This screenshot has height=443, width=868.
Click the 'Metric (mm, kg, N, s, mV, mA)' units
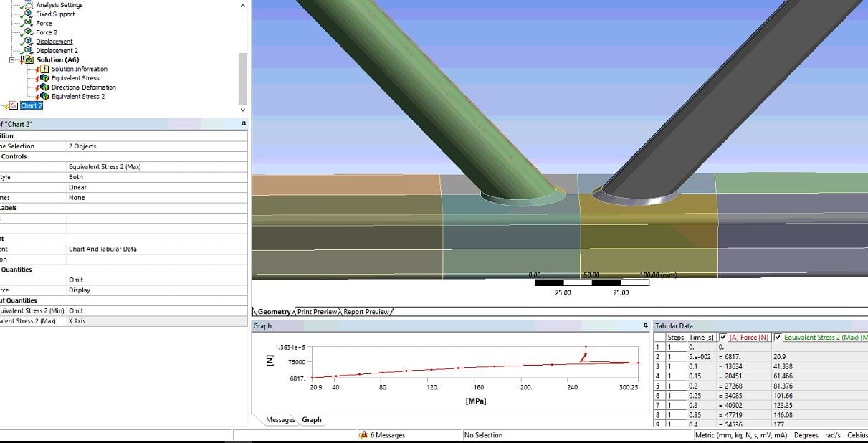741,435
